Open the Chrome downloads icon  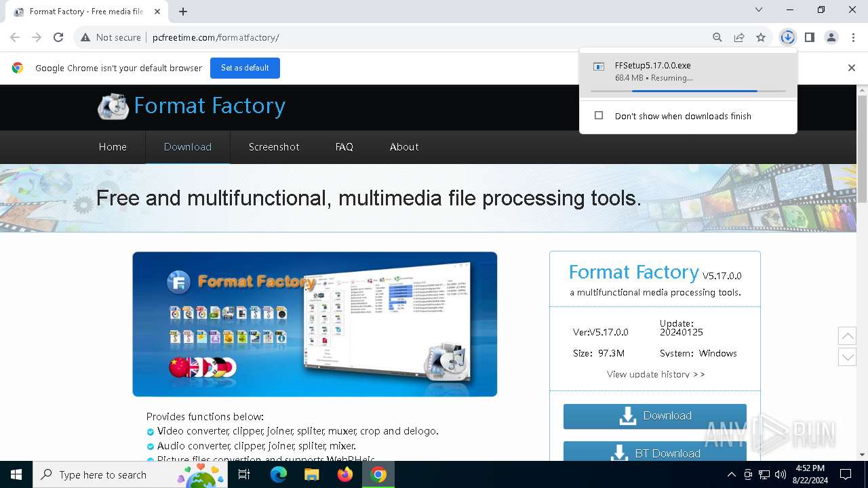[787, 37]
